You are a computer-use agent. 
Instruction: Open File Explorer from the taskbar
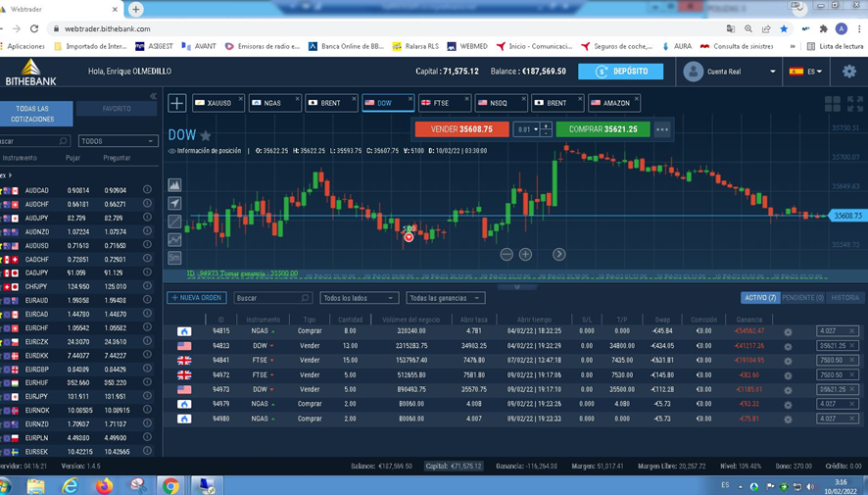(35, 485)
